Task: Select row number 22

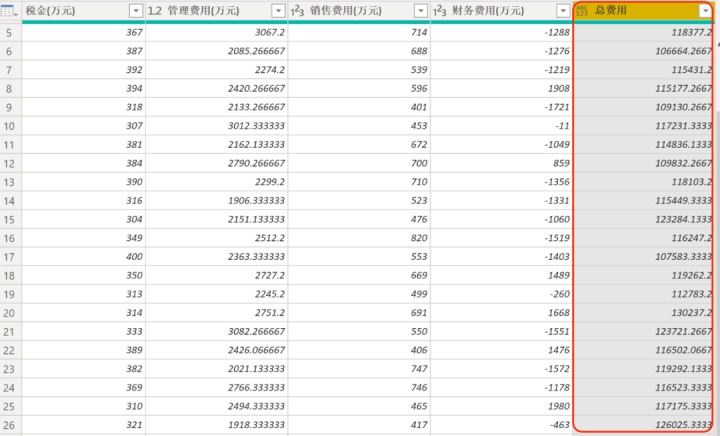Action: point(9,351)
